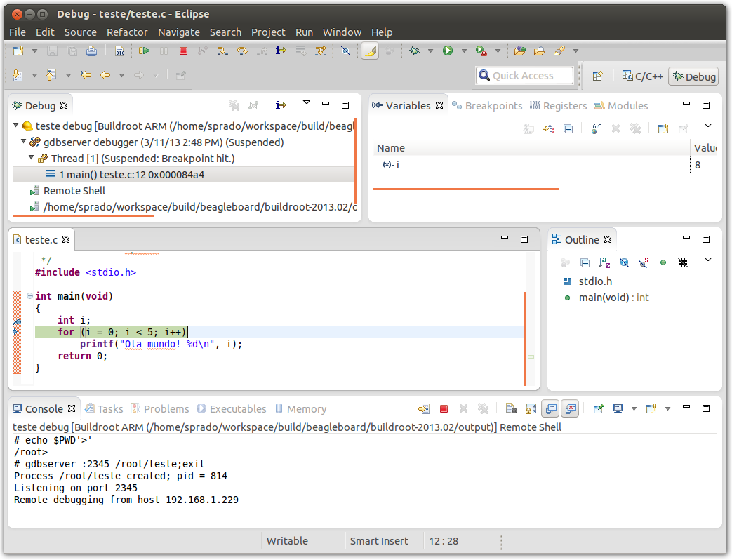Click the Resume debug button
This screenshot has width=732, height=560.
[x=144, y=51]
